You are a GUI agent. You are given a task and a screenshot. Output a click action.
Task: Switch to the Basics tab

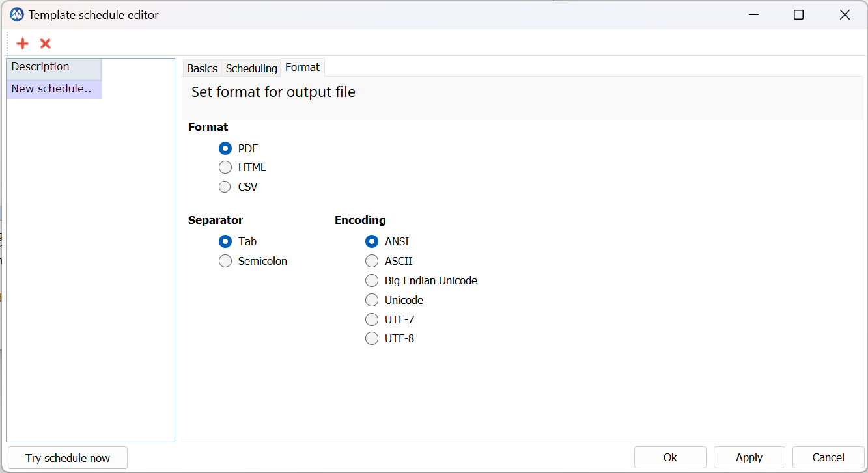[x=202, y=68]
